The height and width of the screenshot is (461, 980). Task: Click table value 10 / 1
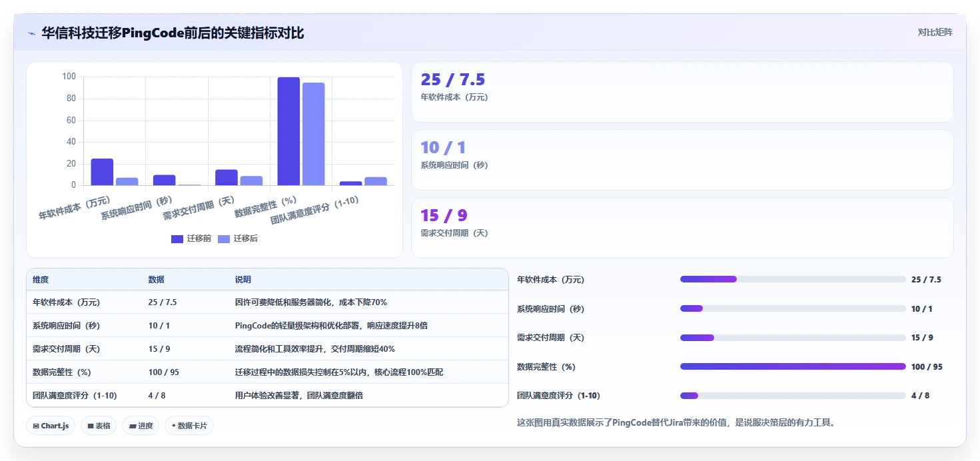point(159,326)
